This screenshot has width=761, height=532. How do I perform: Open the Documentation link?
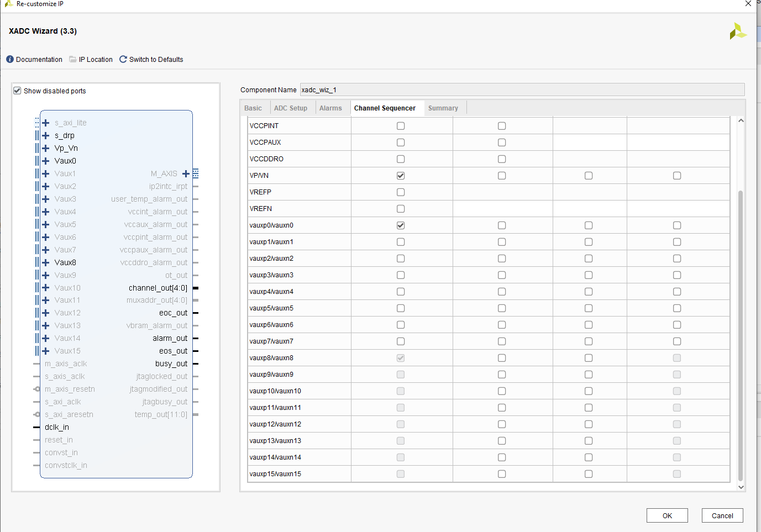point(39,60)
